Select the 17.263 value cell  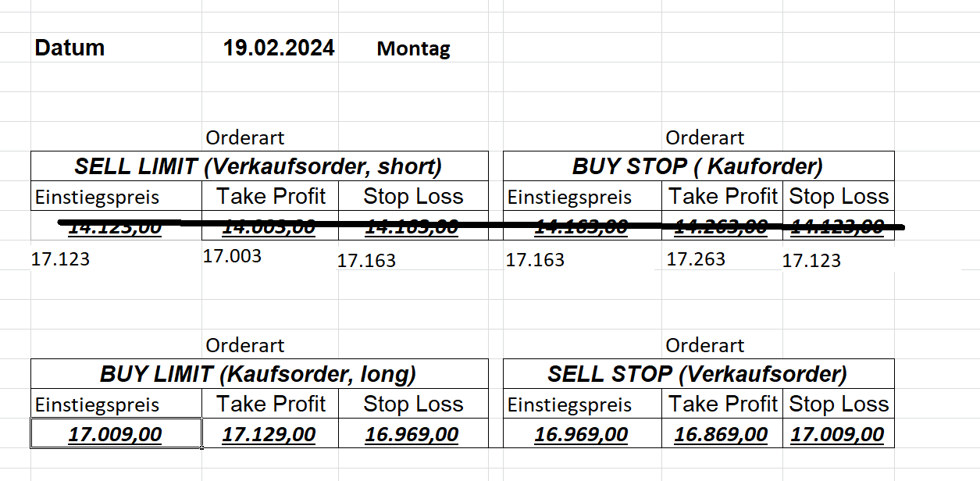pos(696,259)
